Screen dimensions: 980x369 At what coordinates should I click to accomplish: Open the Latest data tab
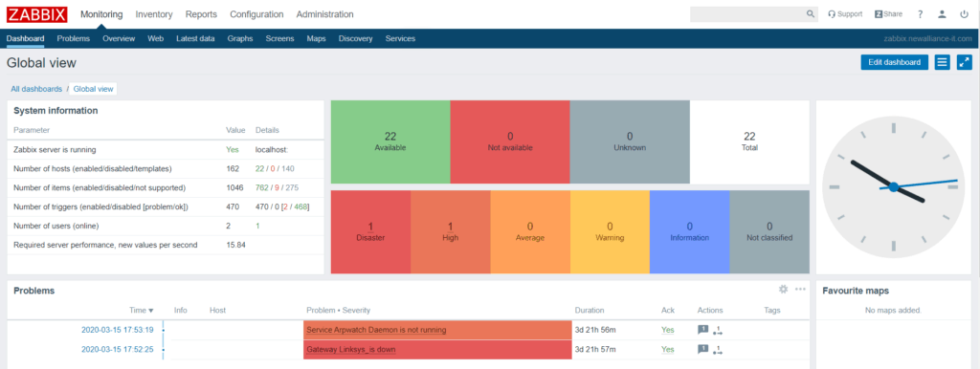(195, 38)
